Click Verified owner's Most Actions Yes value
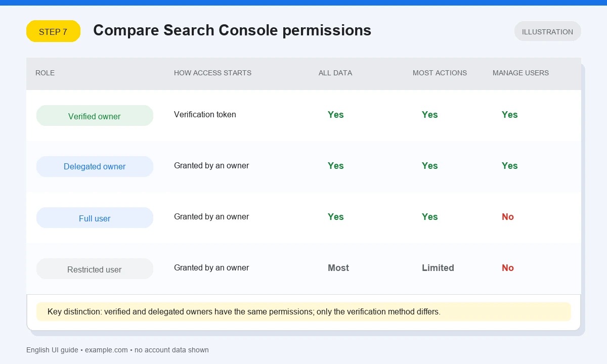 tap(429, 115)
